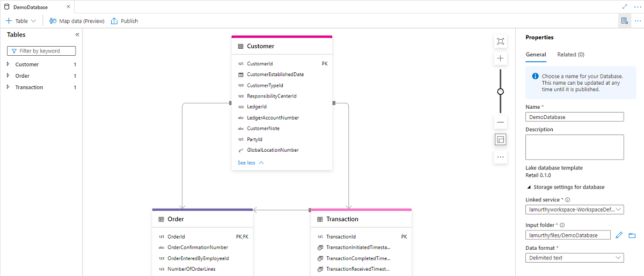Collapse the Tables panel
The image size is (644, 276).
tap(77, 34)
